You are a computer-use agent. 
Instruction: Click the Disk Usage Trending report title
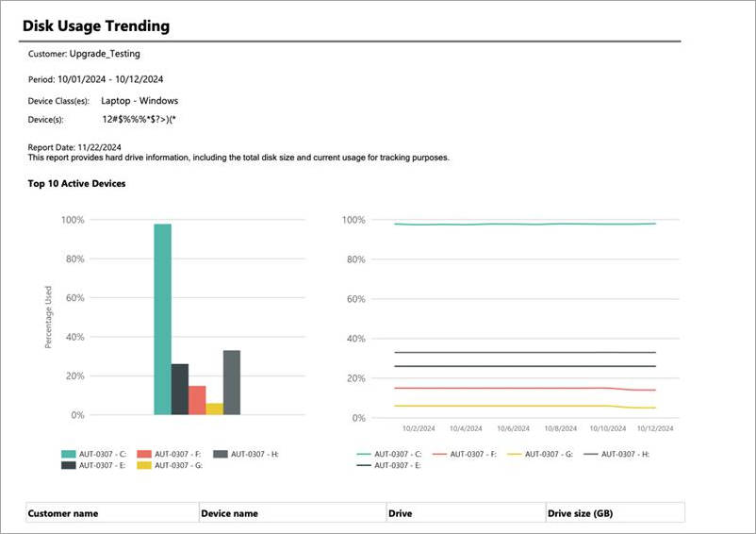pyautogui.click(x=96, y=25)
